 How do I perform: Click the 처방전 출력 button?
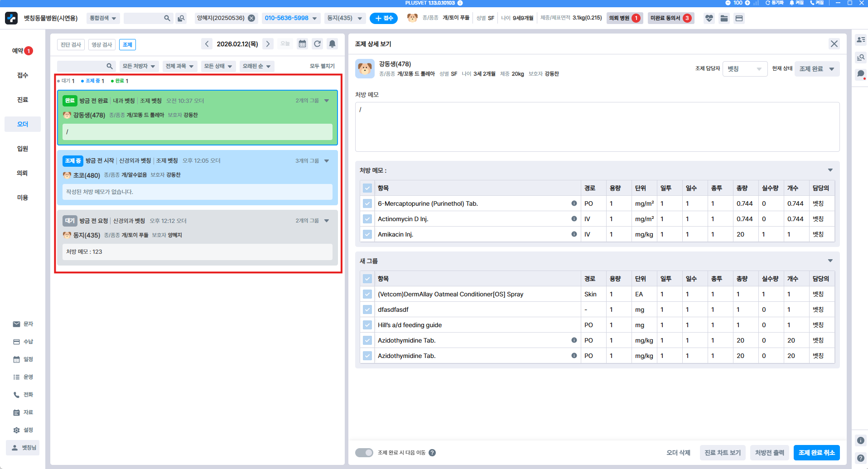click(x=769, y=453)
